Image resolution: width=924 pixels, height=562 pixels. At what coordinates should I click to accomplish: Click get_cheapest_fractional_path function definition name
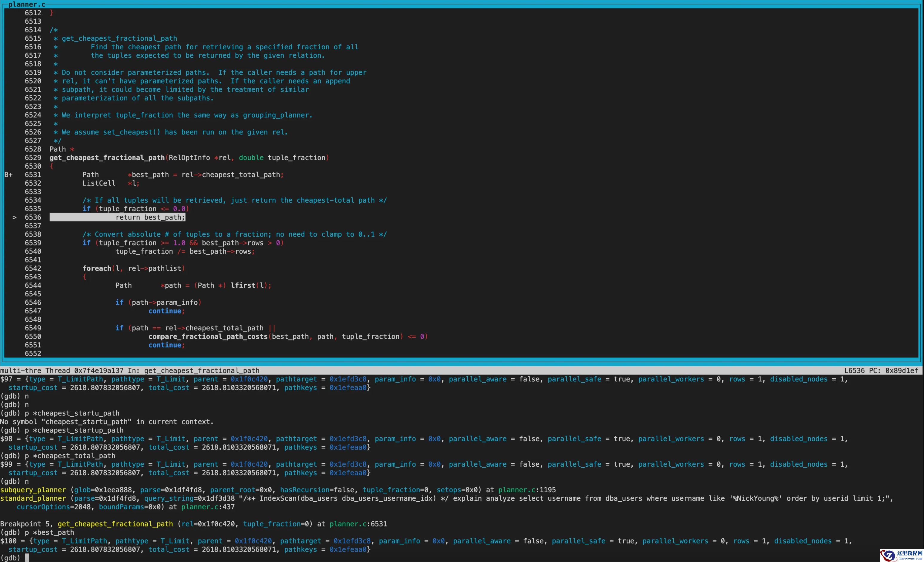click(x=107, y=158)
